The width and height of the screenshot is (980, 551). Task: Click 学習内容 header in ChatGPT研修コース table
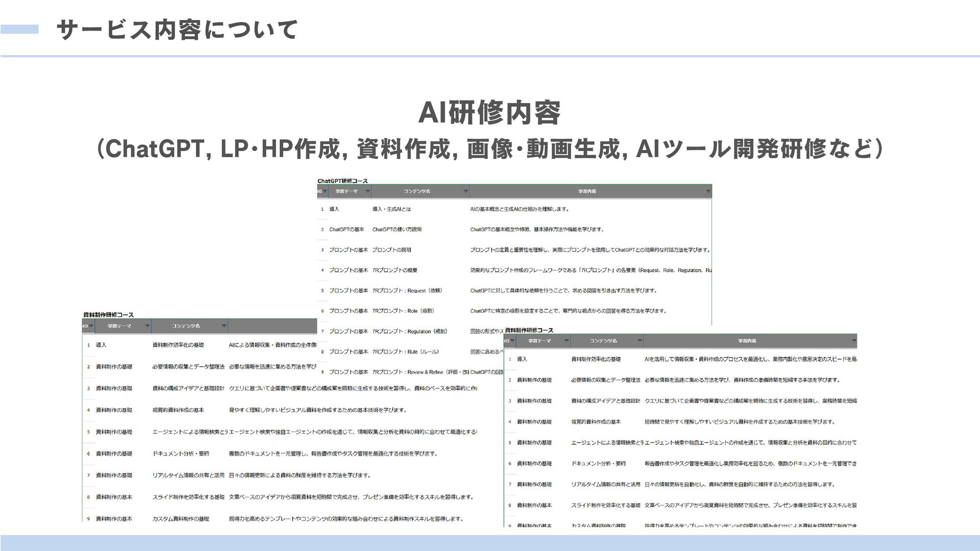click(587, 192)
